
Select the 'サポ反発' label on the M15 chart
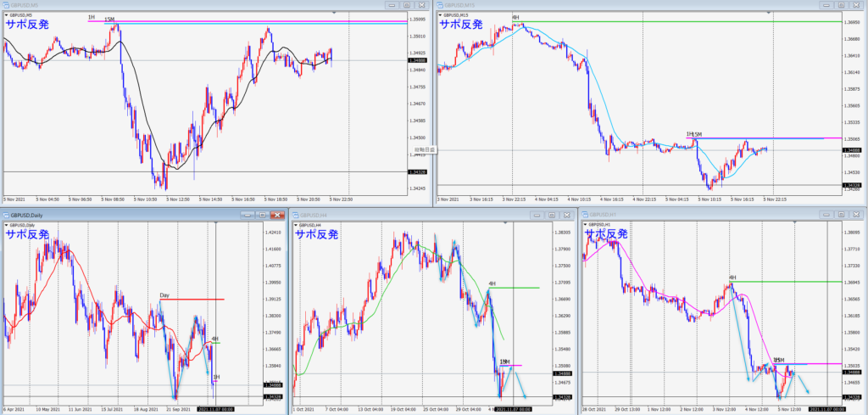[x=461, y=25]
